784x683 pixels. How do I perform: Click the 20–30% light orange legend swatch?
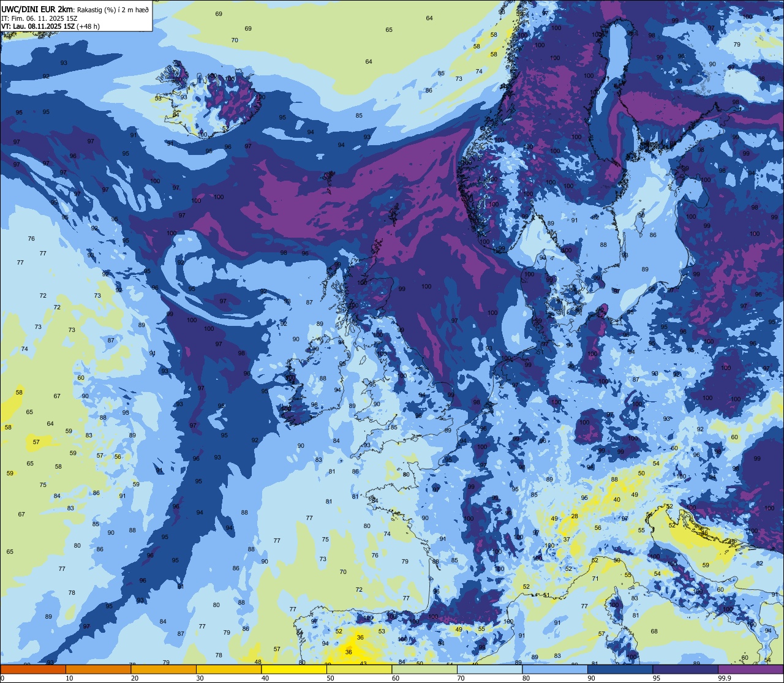pyautogui.click(x=164, y=669)
